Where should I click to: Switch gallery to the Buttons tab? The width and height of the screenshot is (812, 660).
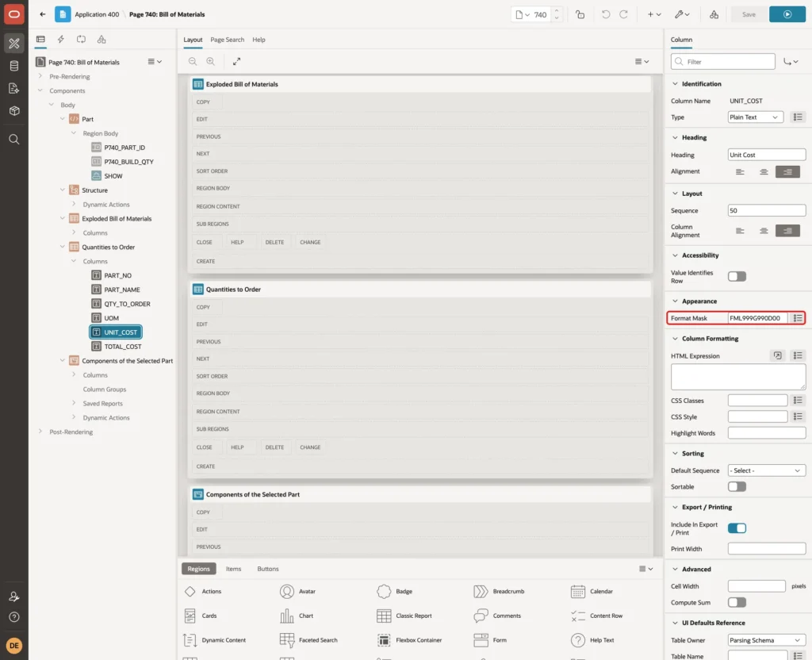point(268,569)
